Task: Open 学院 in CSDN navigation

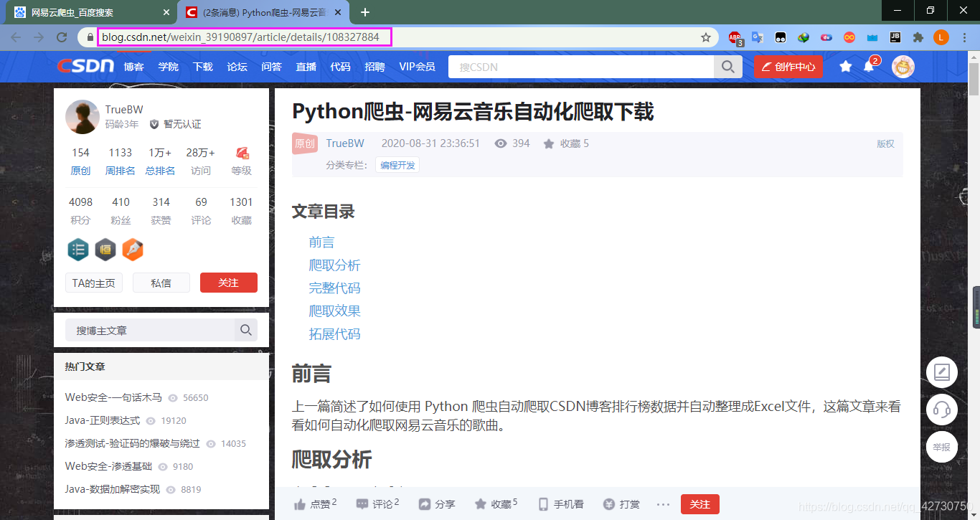Action: click(x=169, y=67)
